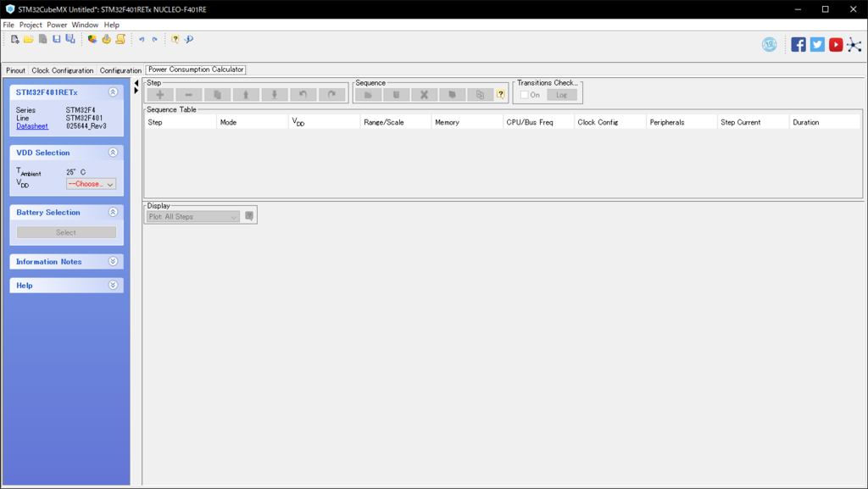The height and width of the screenshot is (489, 868).
Task: Move step up with the up arrow
Action: click(246, 95)
